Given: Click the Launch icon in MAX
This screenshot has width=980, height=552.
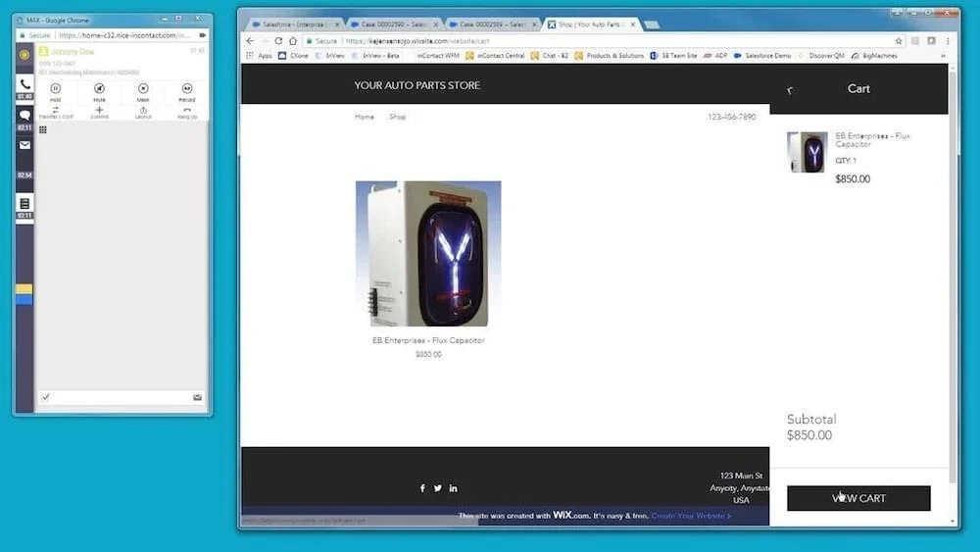Looking at the screenshot, I should (143, 113).
